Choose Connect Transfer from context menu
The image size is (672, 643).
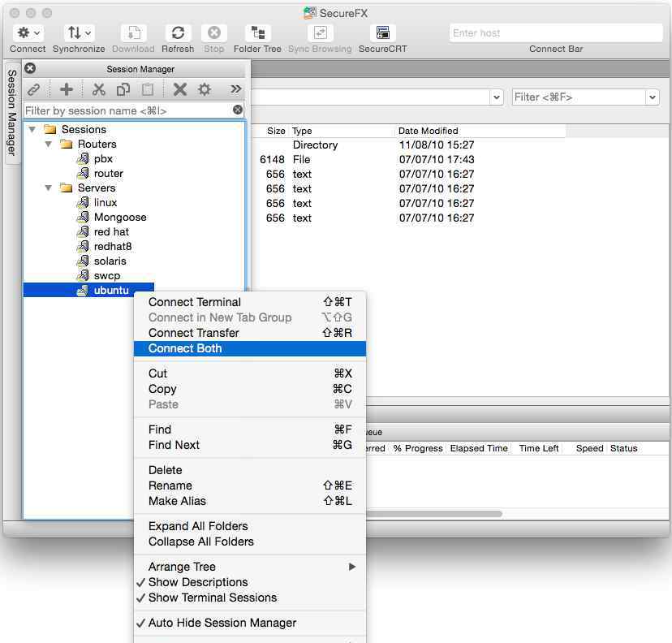250,333
